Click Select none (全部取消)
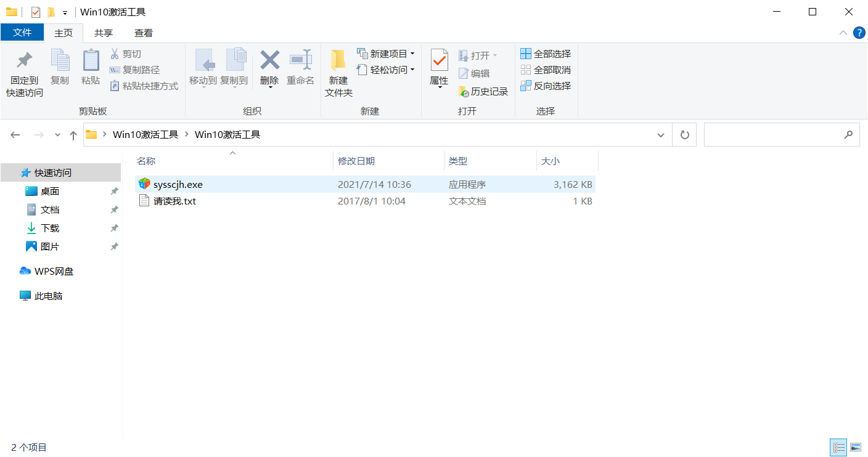The image size is (868, 457). pos(546,70)
